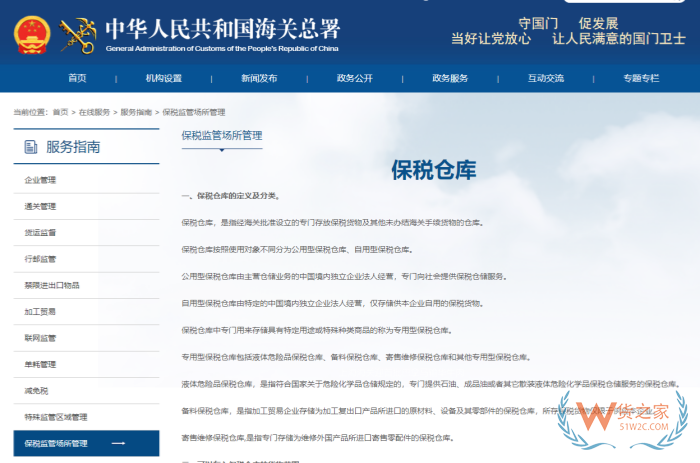Image resolution: width=700 pixels, height=463 pixels.
Task: Select 企业管理 in the sidebar
Action: (40, 180)
